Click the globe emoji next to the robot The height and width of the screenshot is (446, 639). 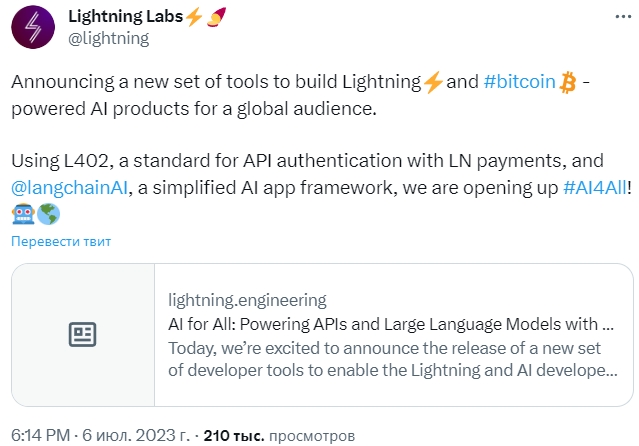pyautogui.click(x=48, y=213)
